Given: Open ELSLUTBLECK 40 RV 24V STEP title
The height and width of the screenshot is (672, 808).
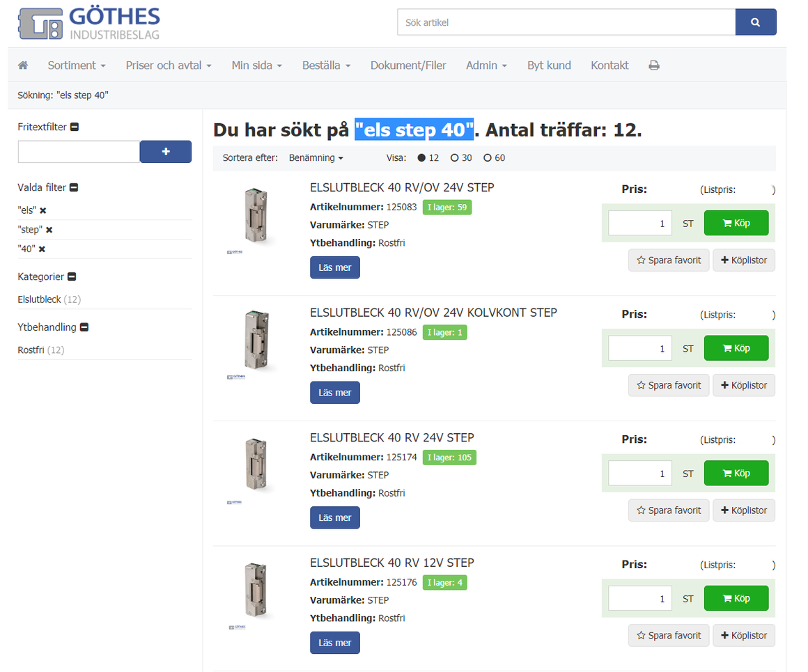Looking at the screenshot, I should tap(391, 438).
